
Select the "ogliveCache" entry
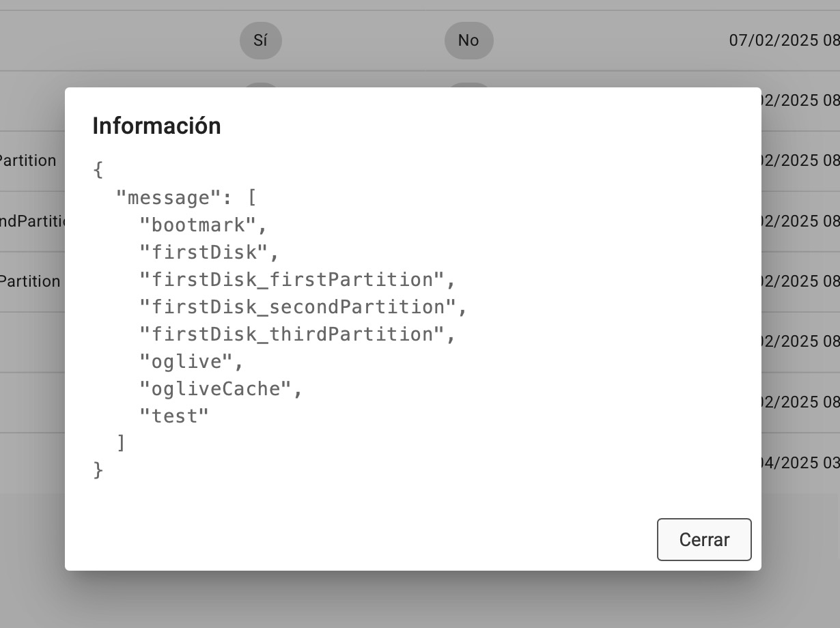point(215,389)
